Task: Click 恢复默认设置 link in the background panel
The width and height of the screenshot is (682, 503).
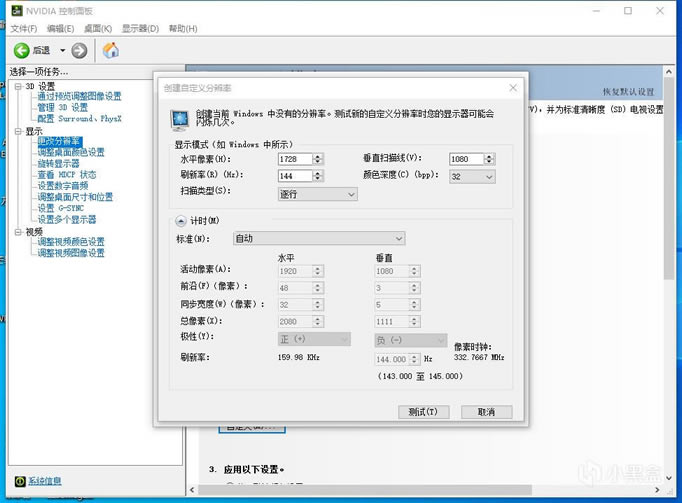Action: pos(628,92)
